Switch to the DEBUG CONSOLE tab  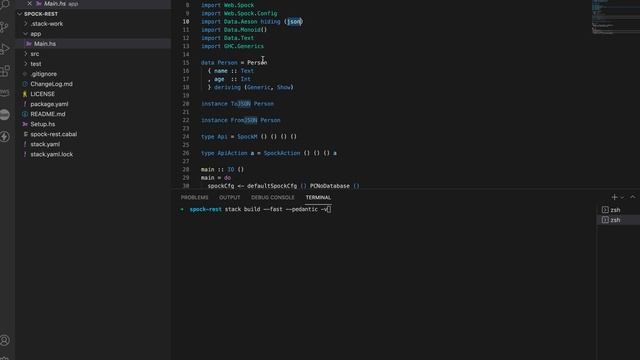pos(273,198)
